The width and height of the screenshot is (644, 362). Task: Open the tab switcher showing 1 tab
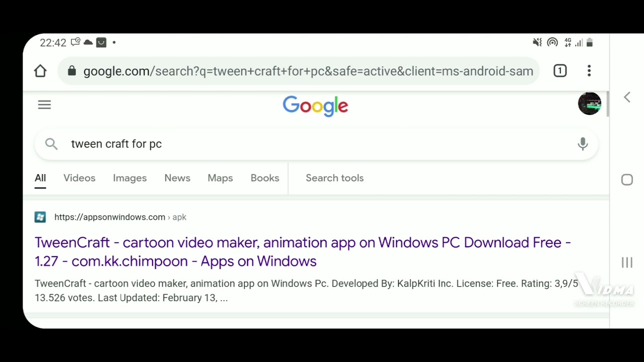click(x=560, y=71)
